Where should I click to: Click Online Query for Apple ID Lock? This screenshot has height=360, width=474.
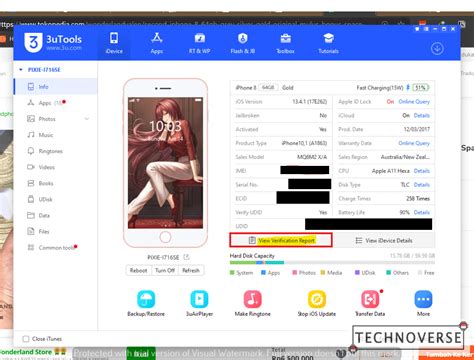pos(414,102)
